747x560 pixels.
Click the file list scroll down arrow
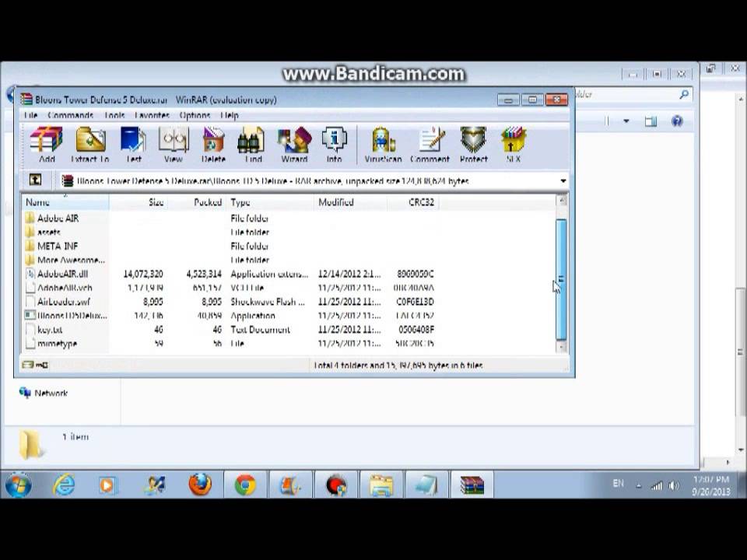562,347
